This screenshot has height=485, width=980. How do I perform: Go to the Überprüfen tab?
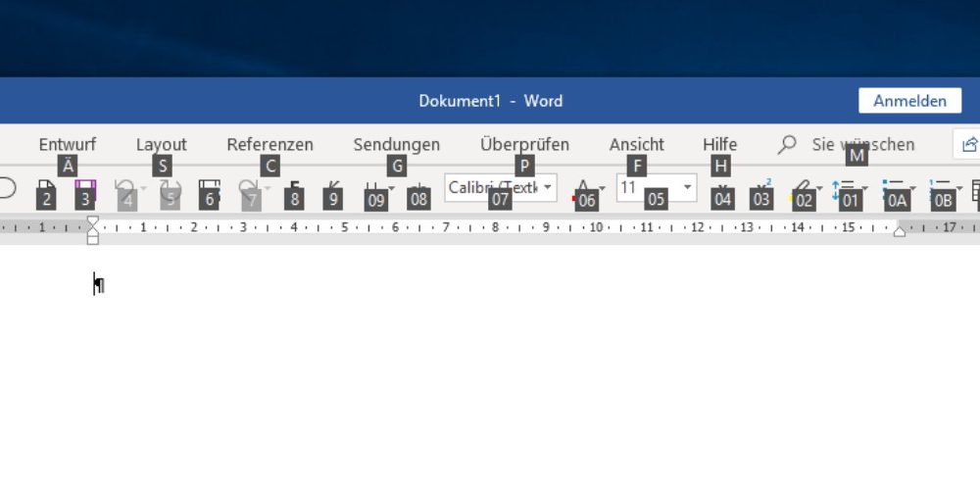point(525,144)
